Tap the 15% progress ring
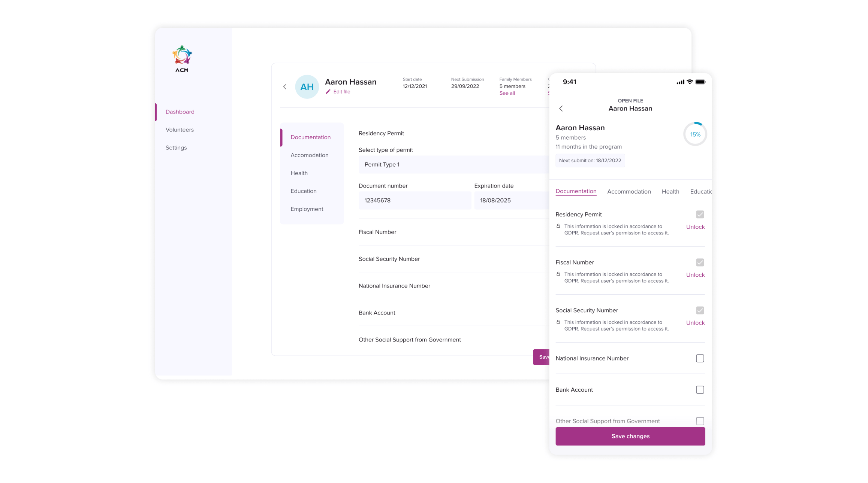The height and width of the screenshot is (483, 868). pyautogui.click(x=695, y=134)
